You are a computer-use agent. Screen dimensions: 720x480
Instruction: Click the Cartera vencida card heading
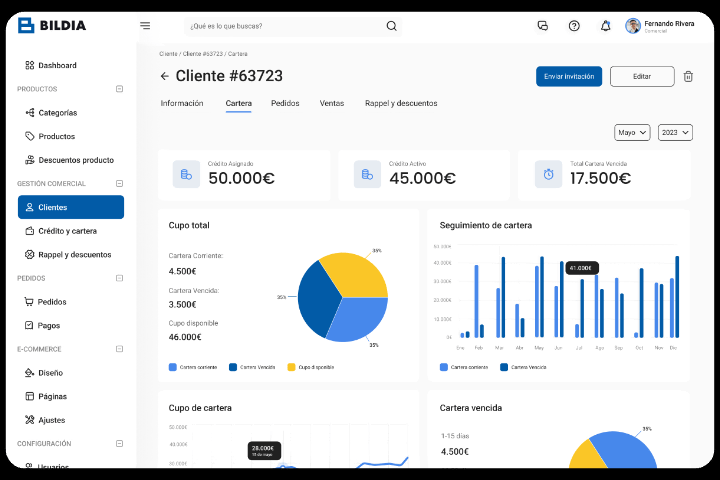(471, 408)
